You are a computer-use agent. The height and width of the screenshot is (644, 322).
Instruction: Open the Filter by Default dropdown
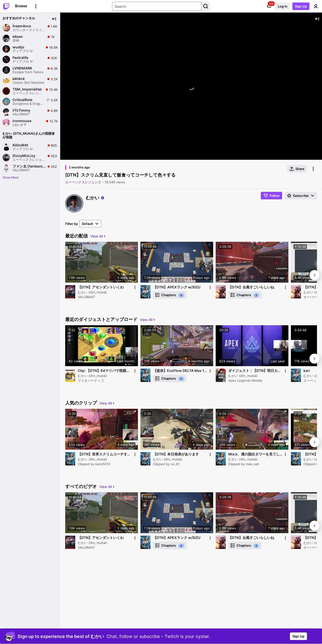tap(90, 224)
